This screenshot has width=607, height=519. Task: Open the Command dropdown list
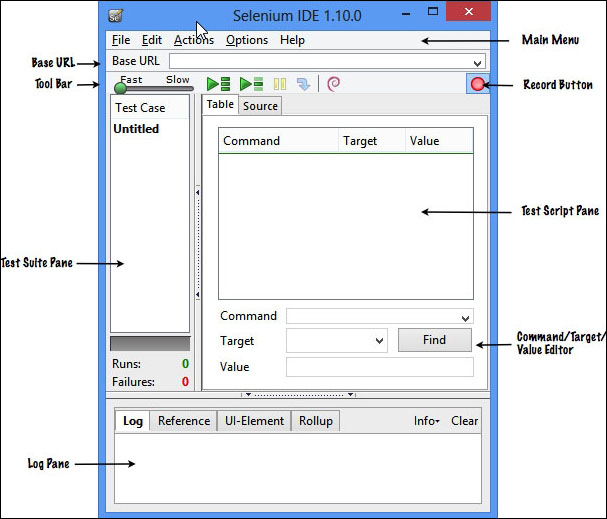[x=466, y=317]
